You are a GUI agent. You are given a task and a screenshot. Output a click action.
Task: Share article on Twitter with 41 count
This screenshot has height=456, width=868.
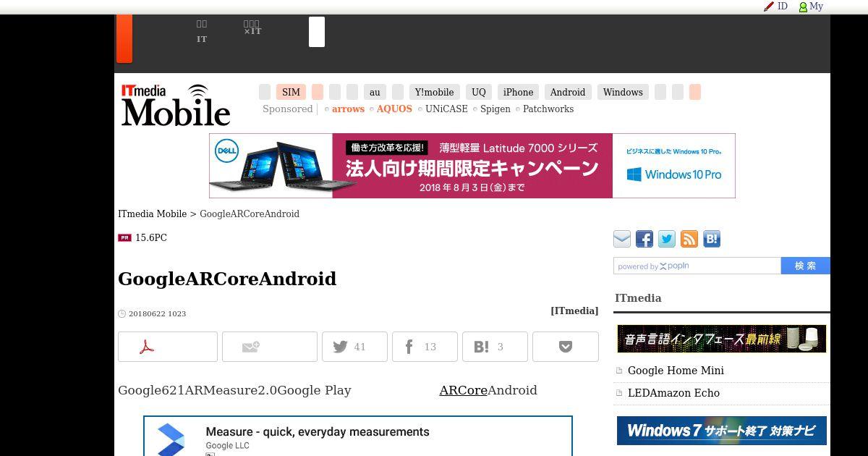354,347
